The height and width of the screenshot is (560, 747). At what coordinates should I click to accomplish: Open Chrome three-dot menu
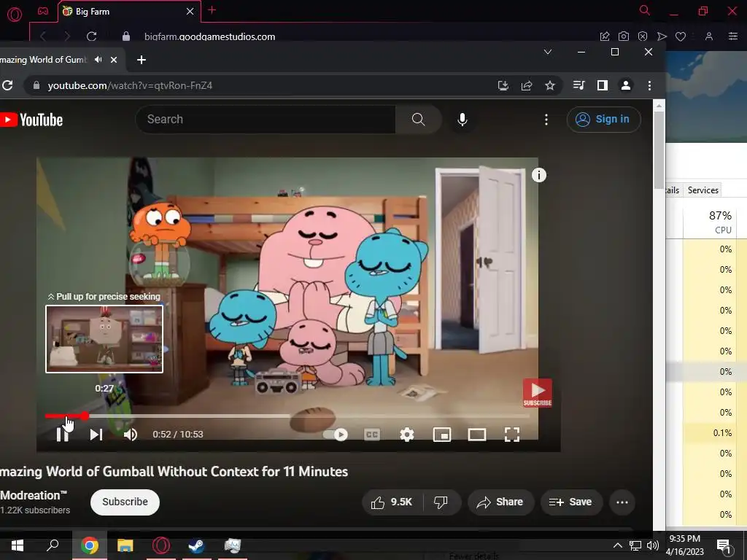pyautogui.click(x=649, y=85)
